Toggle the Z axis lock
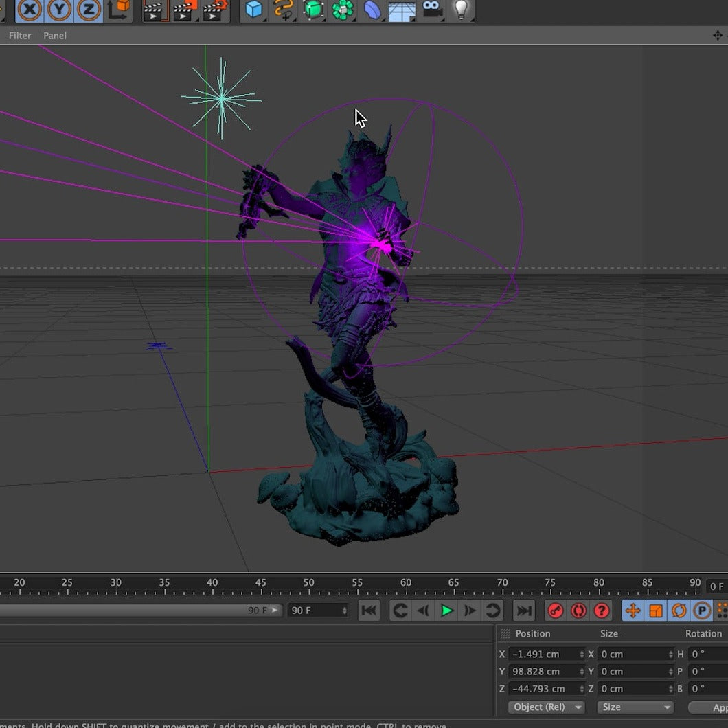This screenshot has height=728, width=728. click(89, 10)
